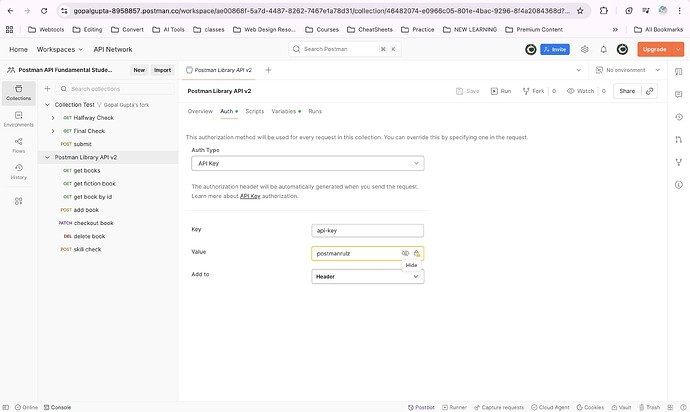Click the Search collections field
690x412 pixels.
115,89
